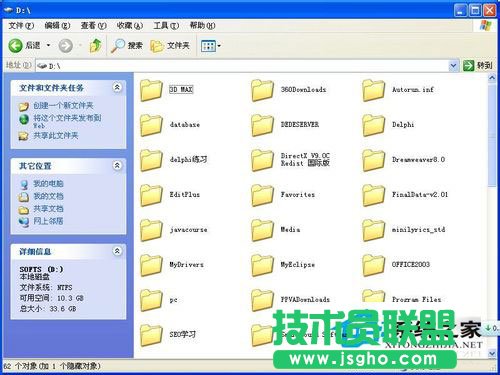Viewport: 500px width, 375px height.
Task: Select the pc folder icon
Action: [x=151, y=300]
